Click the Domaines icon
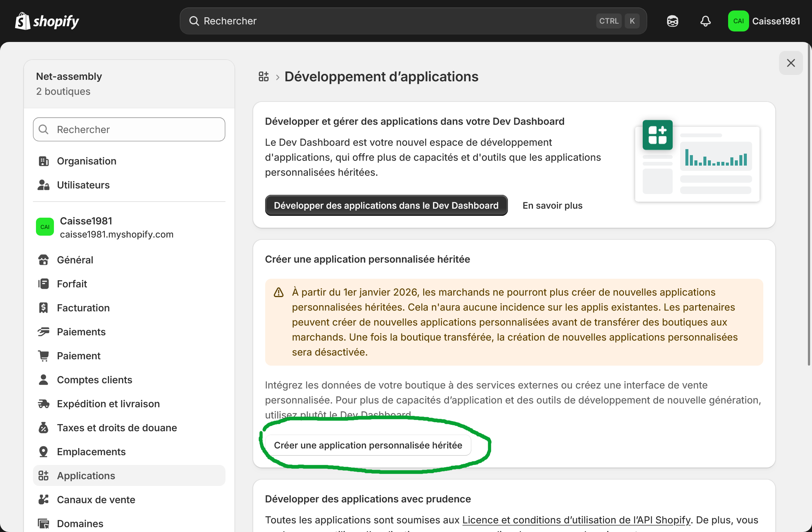 [x=43, y=524]
